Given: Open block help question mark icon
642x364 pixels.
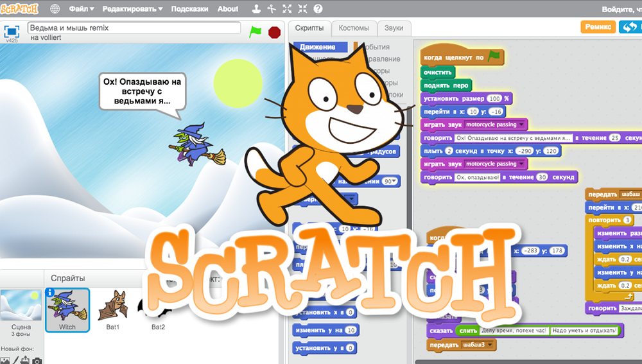Looking at the screenshot, I should (318, 9).
